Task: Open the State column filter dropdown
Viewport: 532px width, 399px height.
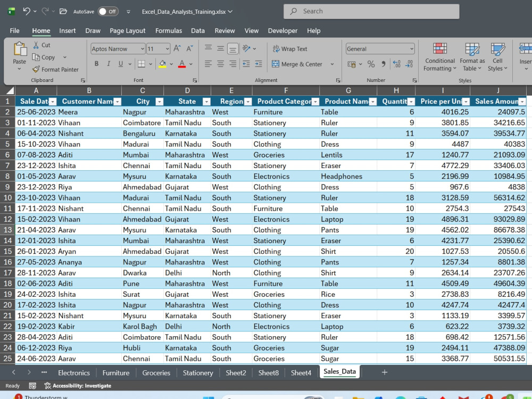Action: pyautogui.click(x=206, y=102)
